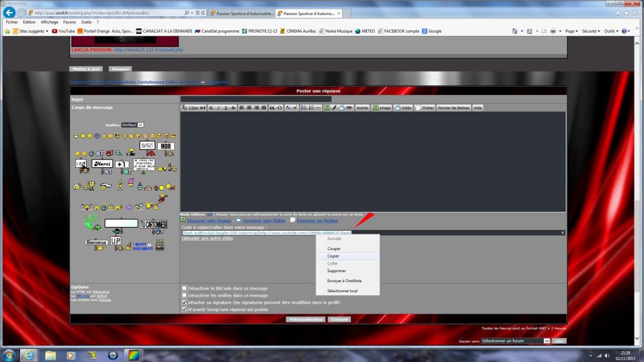Uncheck Attacher sa signature option
644x362 pixels.
click(184, 302)
